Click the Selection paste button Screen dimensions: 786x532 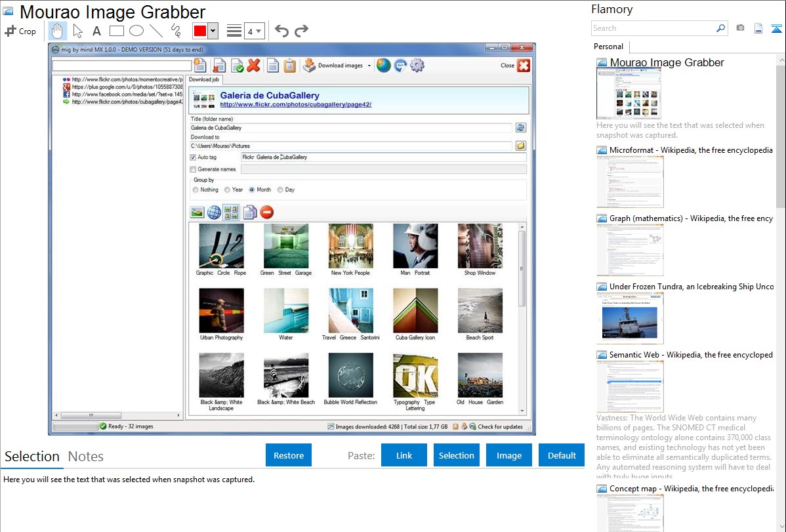tap(456, 455)
